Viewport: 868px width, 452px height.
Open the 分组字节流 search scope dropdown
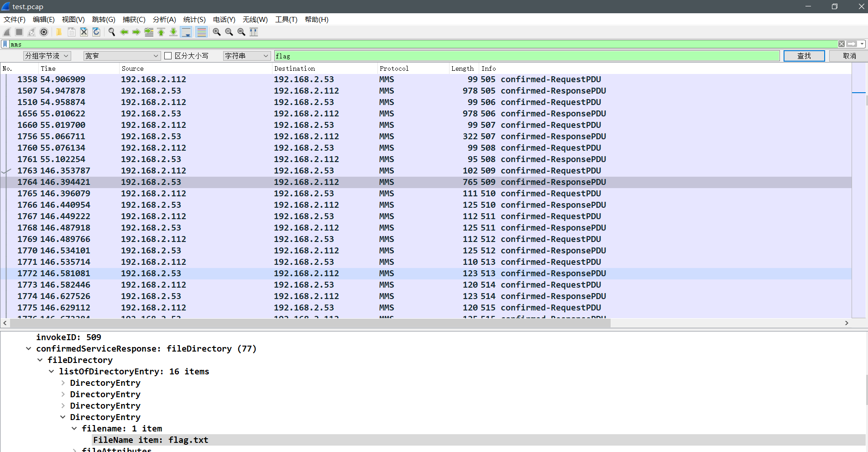[47, 56]
